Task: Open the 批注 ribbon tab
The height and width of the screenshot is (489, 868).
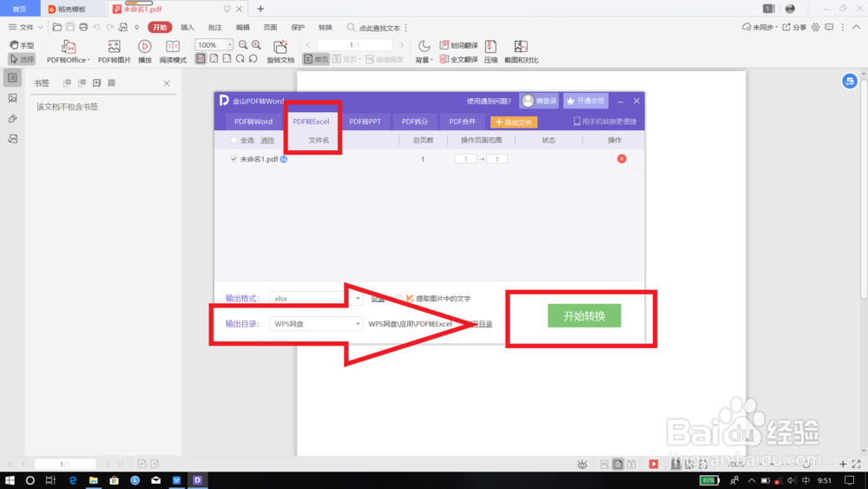Action: coord(214,27)
